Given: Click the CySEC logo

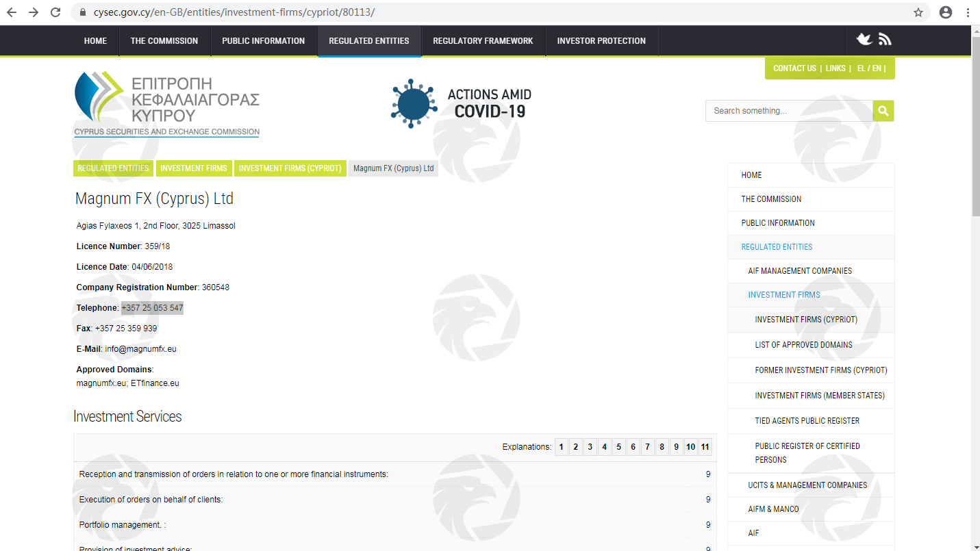Looking at the screenshot, I should click(x=166, y=104).
